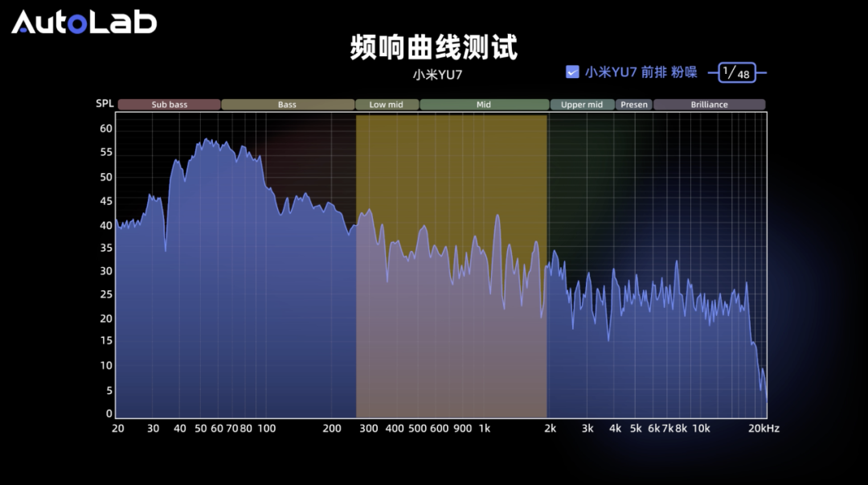This screenshot has height=485, width=868.
Task: Click the 15 value on the SPL axis
Action: point(106,341)
